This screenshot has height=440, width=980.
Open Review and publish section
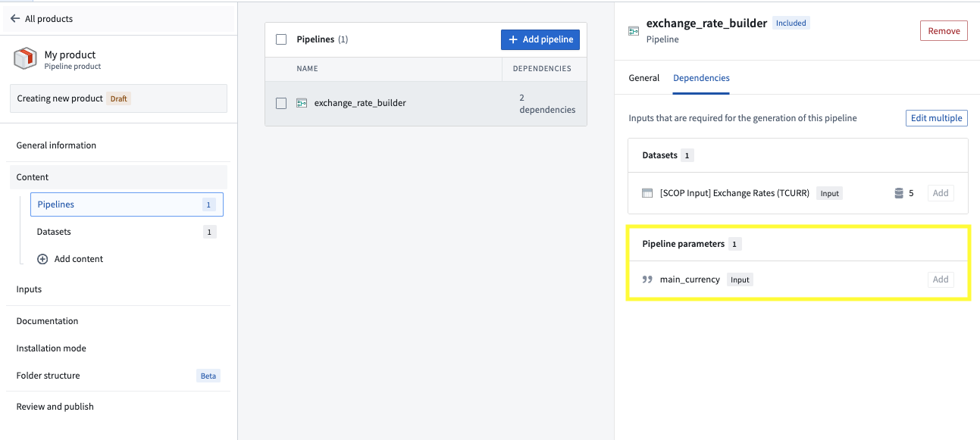[x=55, y=407]
